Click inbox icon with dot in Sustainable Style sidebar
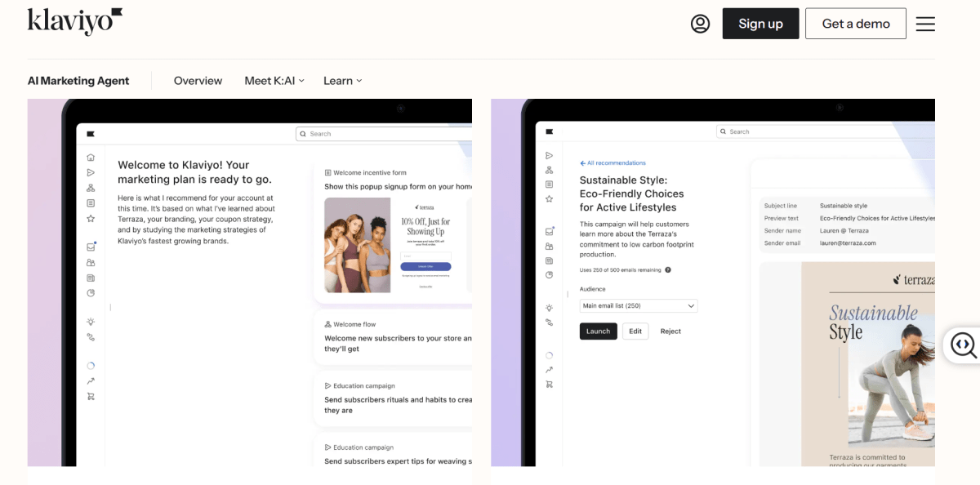Screen dimensions: 980x485 550,231
